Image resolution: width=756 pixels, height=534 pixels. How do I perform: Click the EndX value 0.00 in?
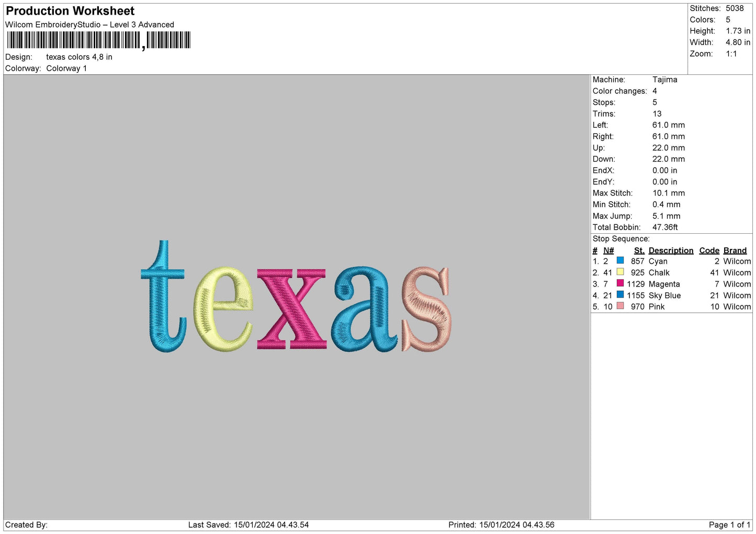click(664, 171)
